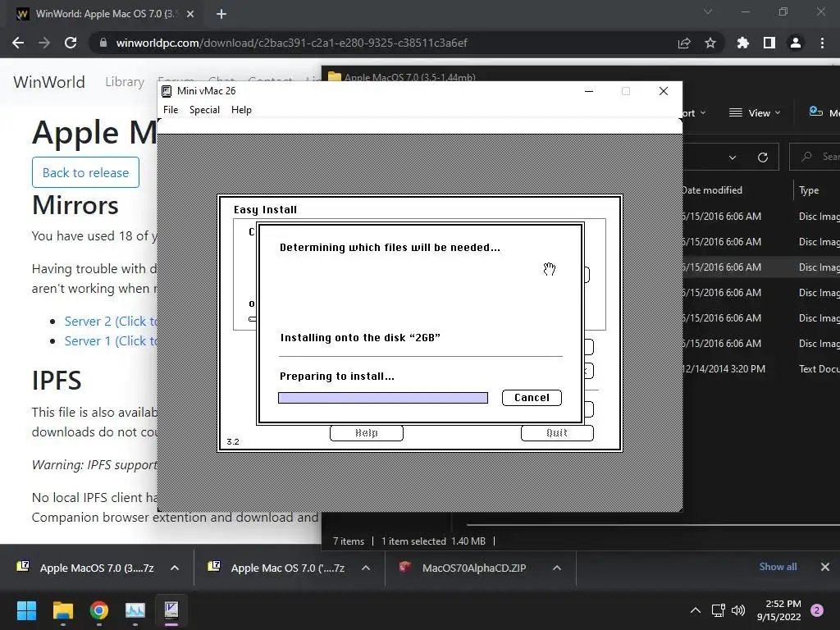Click the volume speaker tray icon
Screen dimensions: 840x630
[x=738, y=610]
